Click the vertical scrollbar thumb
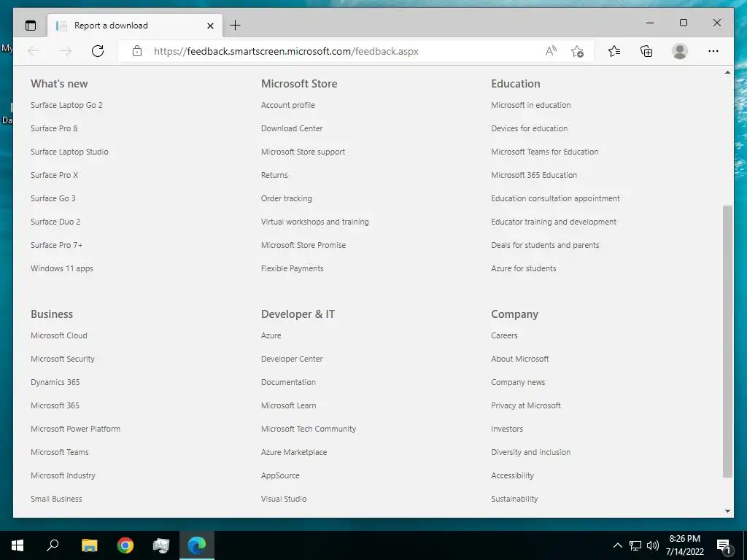 tap(727, 341)
